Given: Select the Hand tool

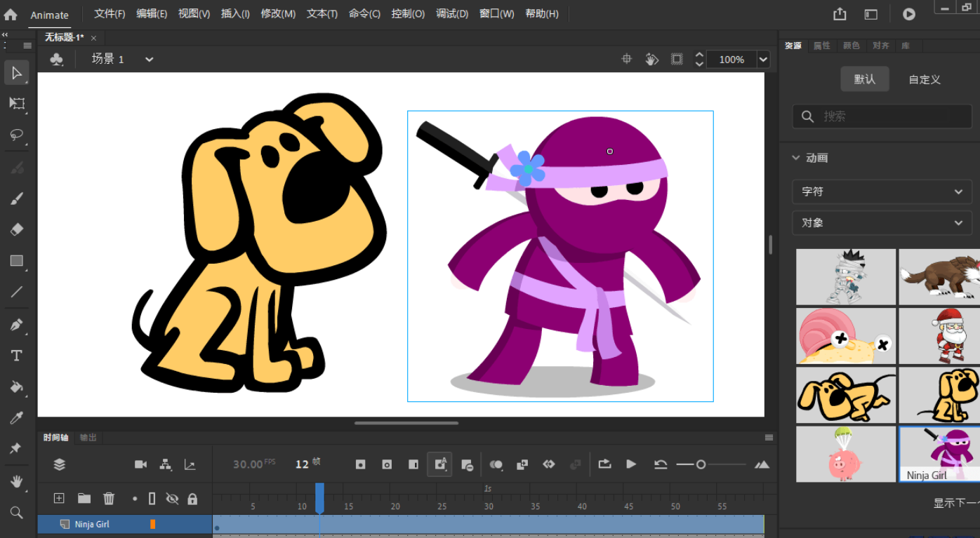Looking at the screenshot, I should tap(17, 481).
